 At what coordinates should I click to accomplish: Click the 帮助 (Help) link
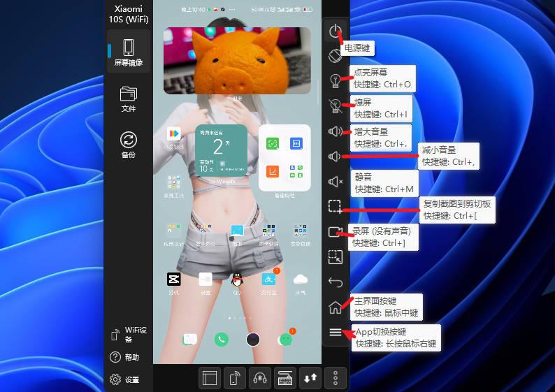[x=124, y=357]
